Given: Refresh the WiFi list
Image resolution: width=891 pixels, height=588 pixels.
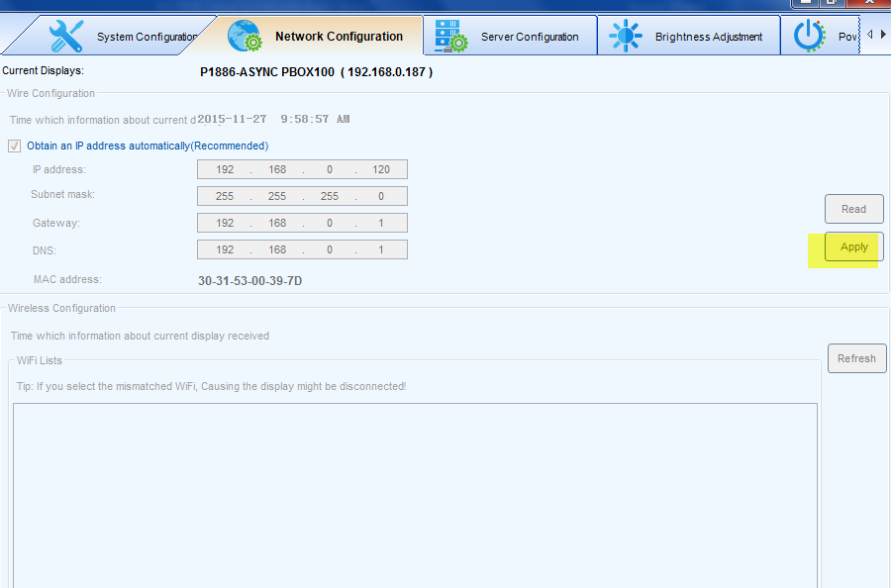Looking at the screenshot, I should [x=856, y=358].
